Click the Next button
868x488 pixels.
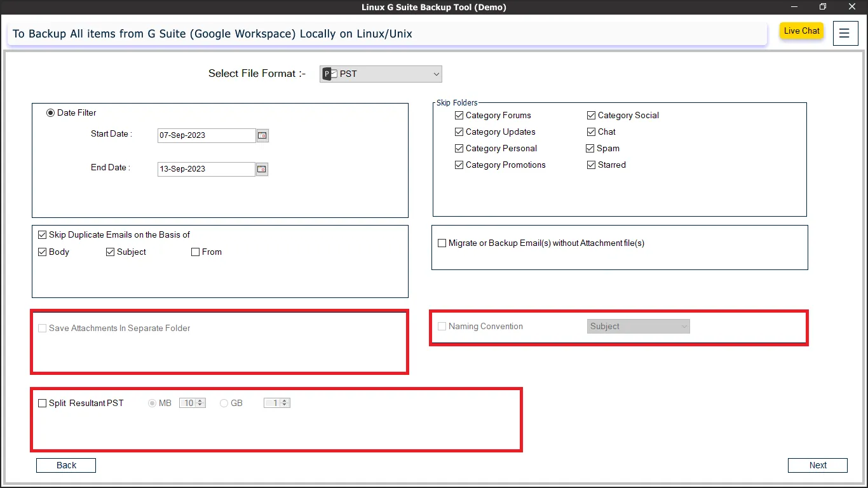pos(817,465)
